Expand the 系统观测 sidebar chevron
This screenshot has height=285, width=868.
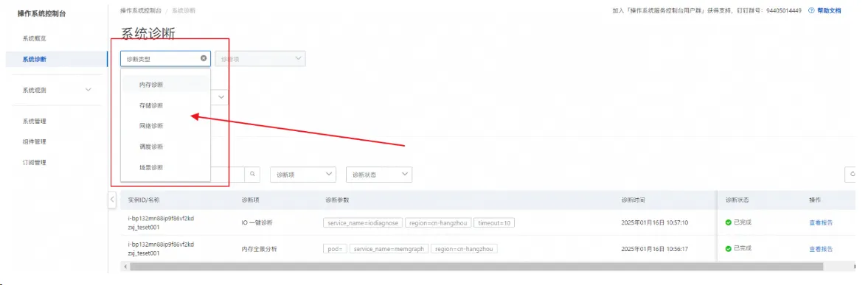(x=88, y=90)
